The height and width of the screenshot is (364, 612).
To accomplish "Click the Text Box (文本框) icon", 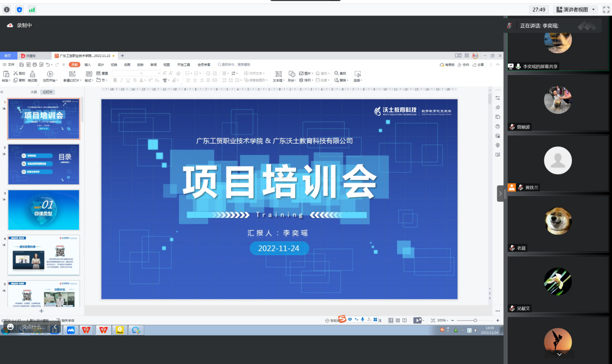I will pyautogui.click(x=278, y=74).
